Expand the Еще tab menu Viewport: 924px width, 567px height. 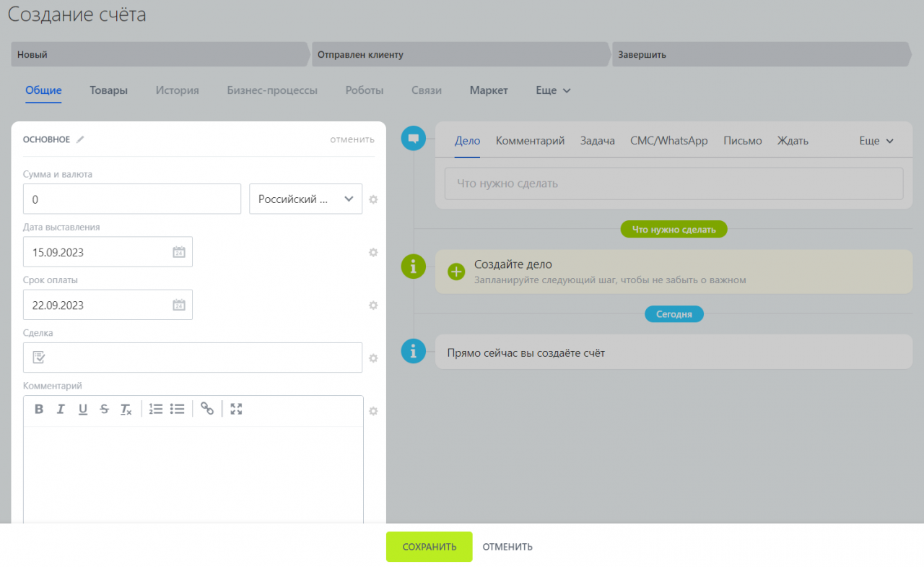(553, 90)
